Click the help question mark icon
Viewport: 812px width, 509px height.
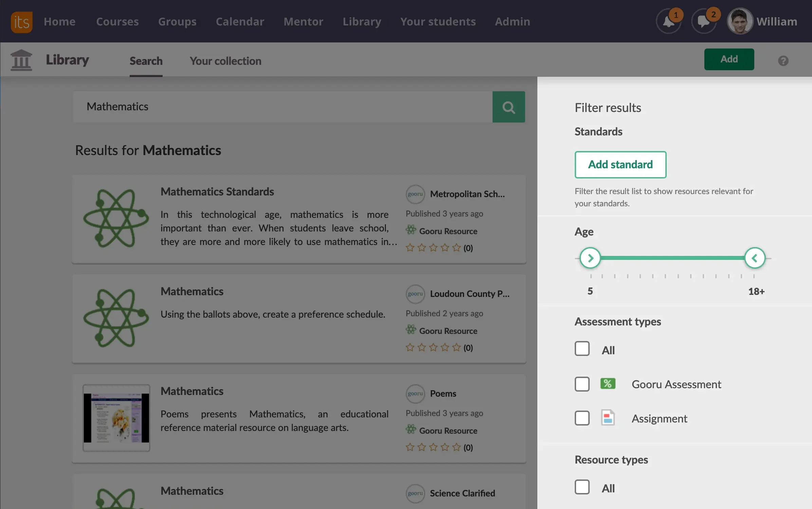(x=783, y=61)
